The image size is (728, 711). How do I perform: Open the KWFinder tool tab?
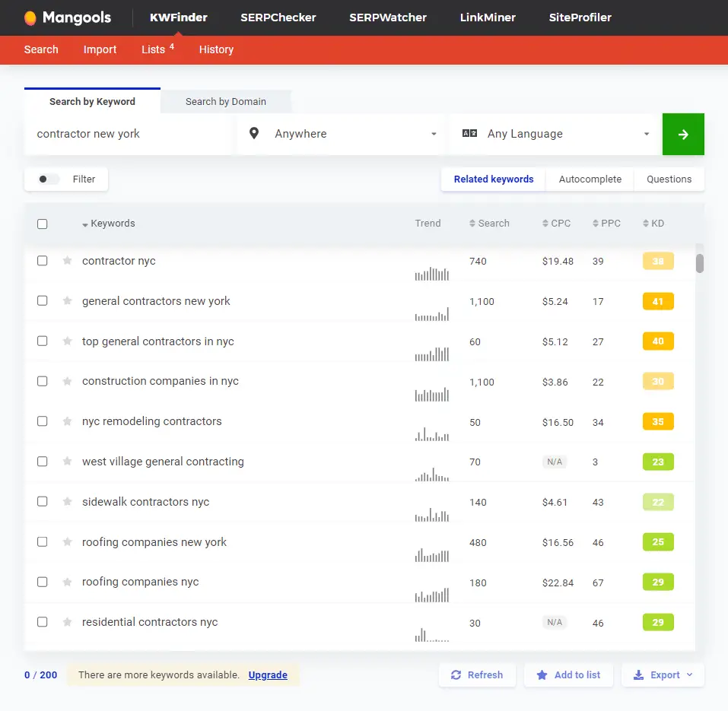point(178,17)
